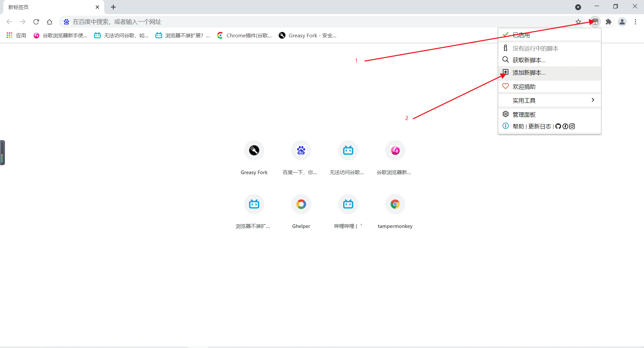Open the tampermonkey shortcut tile

pos(395,211)
